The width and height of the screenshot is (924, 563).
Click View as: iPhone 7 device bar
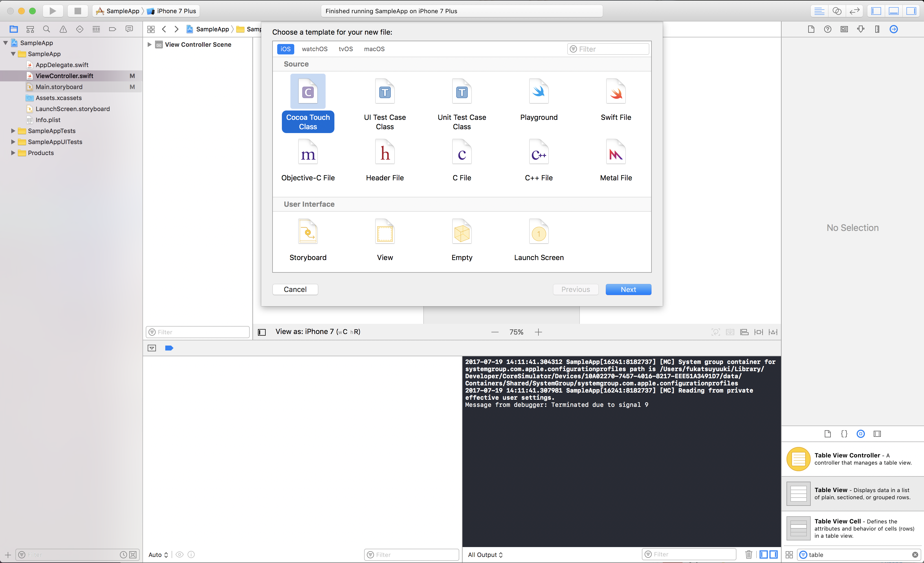tap(318, 332)
